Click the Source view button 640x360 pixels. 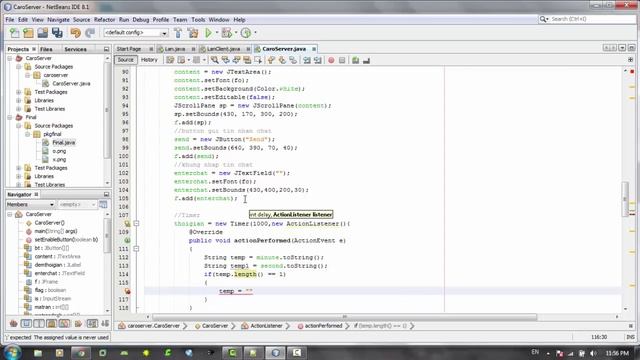pos(125,60)
